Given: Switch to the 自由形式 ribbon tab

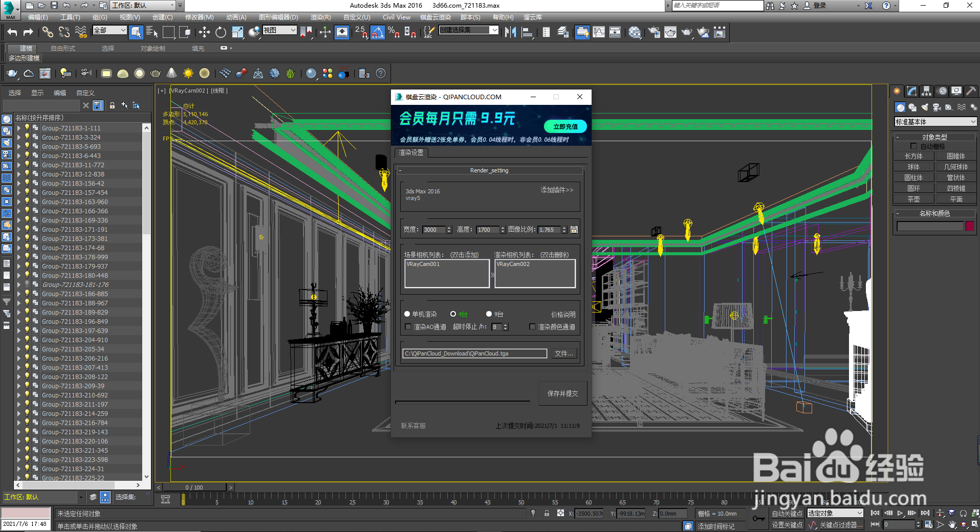Looking at the screenshot, I should pos(63,48).
